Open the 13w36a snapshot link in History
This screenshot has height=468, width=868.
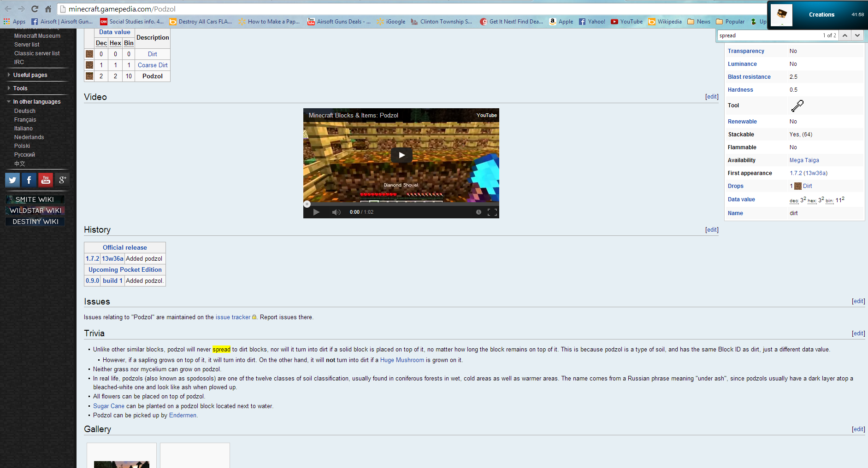[x=112, y=259]
